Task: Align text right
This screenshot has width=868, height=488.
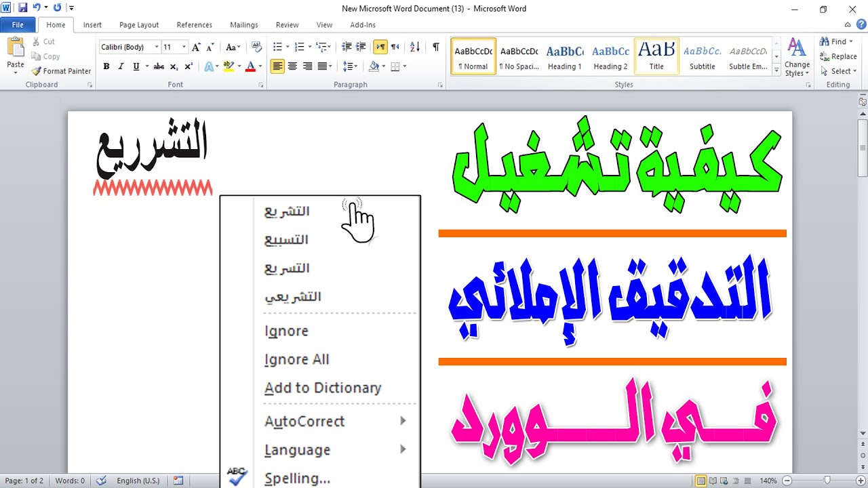Action: click(307, 66)
